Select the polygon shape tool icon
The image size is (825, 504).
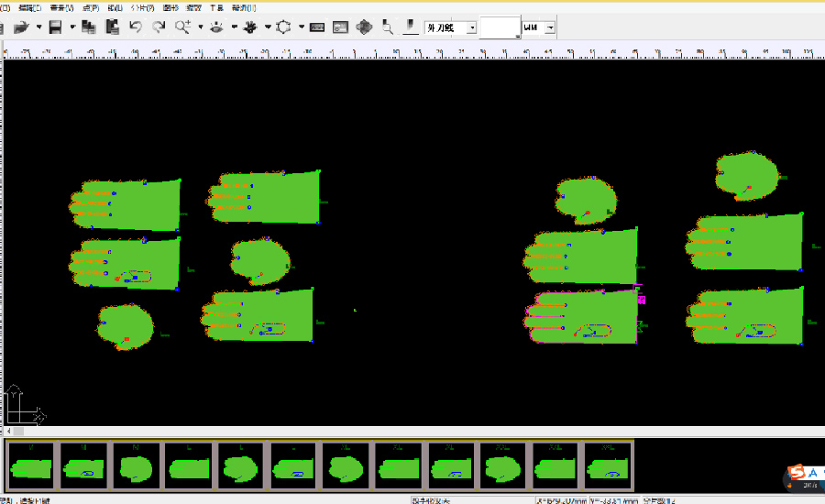[284, 27]
